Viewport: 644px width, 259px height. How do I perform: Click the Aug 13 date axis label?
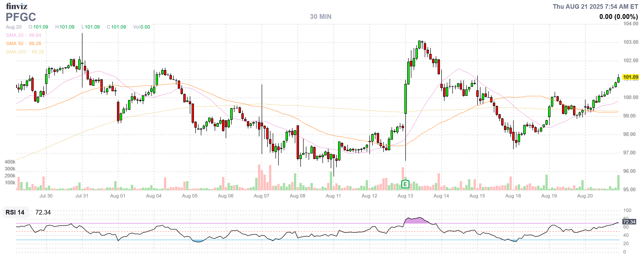pyautogui.click(x=405, y=196)
